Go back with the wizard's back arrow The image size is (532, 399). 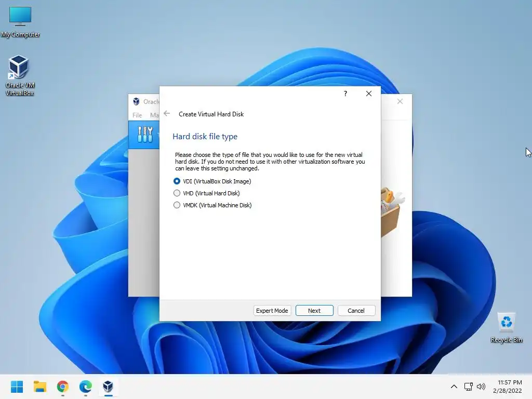click(167, 113)
